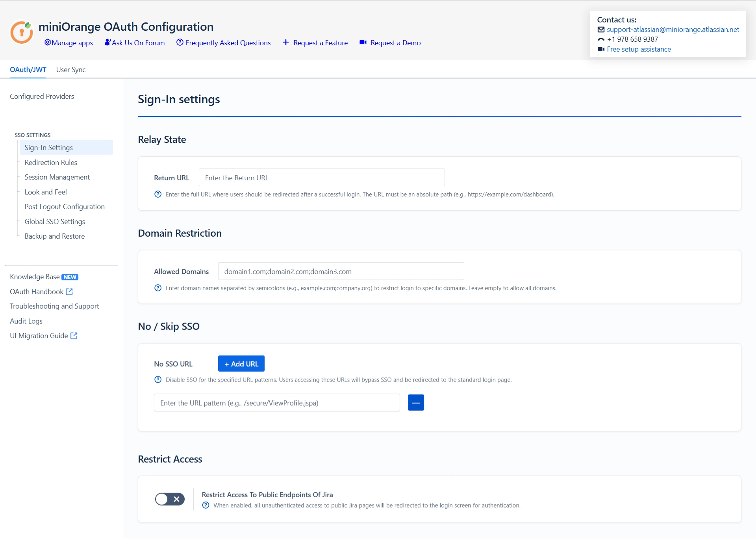The width and height of the screenshot is (756, 539).
Task: Open the Free setup assistance link
Action: (639, 49)
